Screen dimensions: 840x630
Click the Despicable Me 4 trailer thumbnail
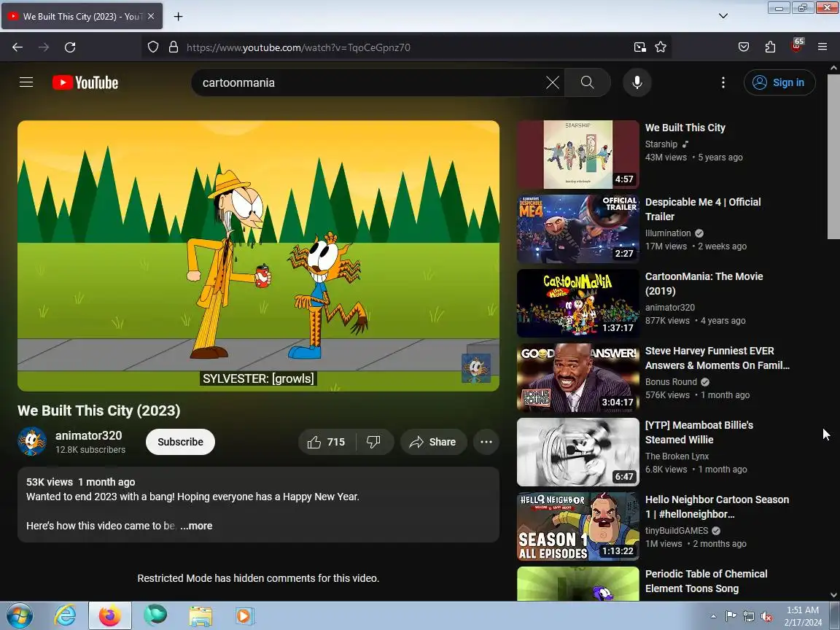(578, 229)
